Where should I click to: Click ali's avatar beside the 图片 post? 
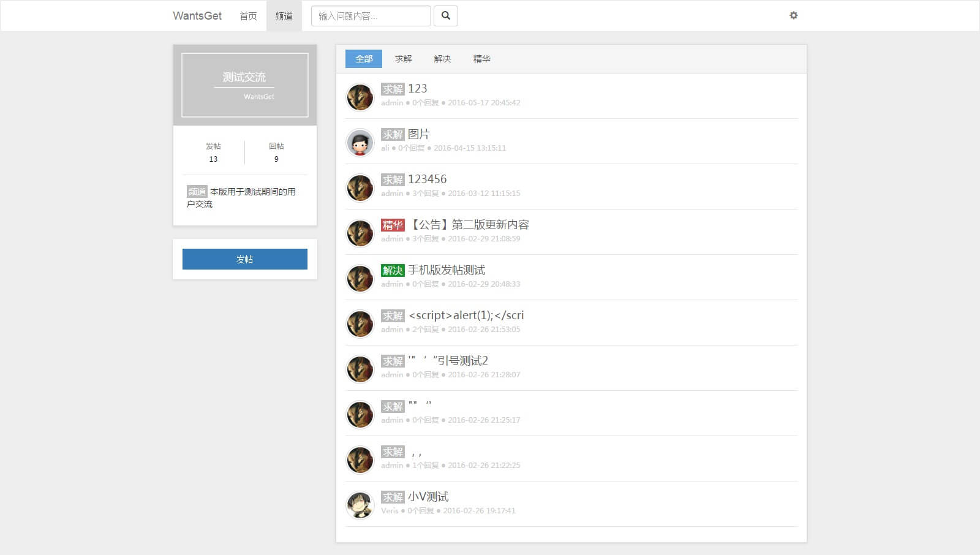tap(360, 143)
